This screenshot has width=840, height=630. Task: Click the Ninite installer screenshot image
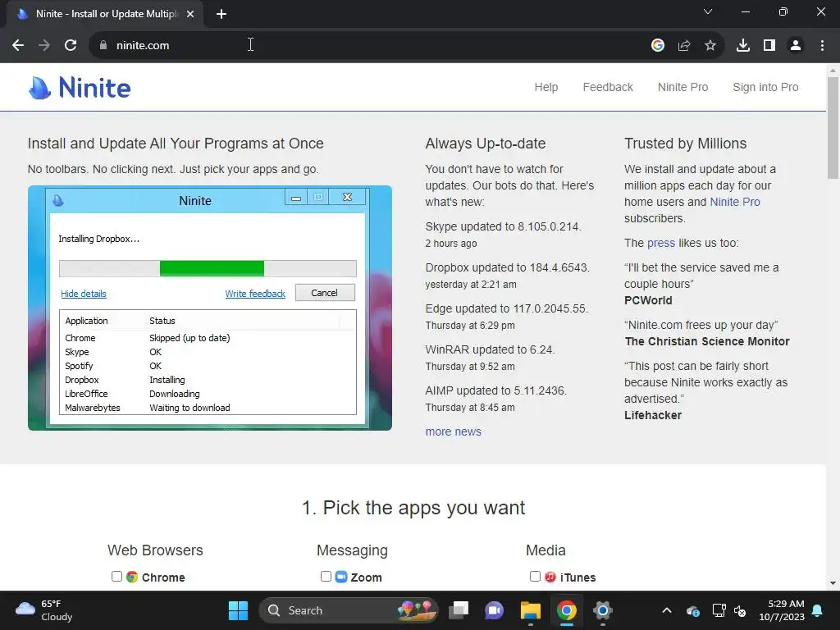(x=210, y=308)
